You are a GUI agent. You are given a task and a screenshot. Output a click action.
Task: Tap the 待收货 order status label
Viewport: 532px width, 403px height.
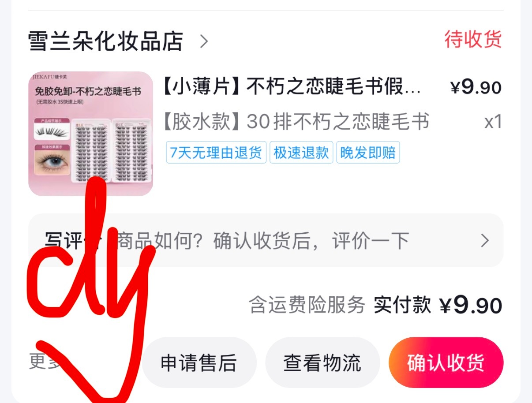(x=473, y=39)
